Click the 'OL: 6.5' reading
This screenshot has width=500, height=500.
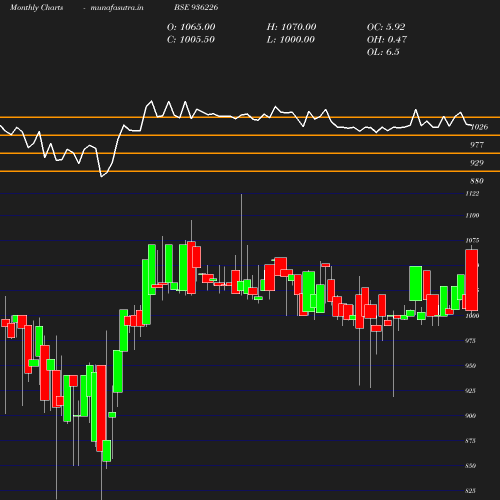[383, 52]
